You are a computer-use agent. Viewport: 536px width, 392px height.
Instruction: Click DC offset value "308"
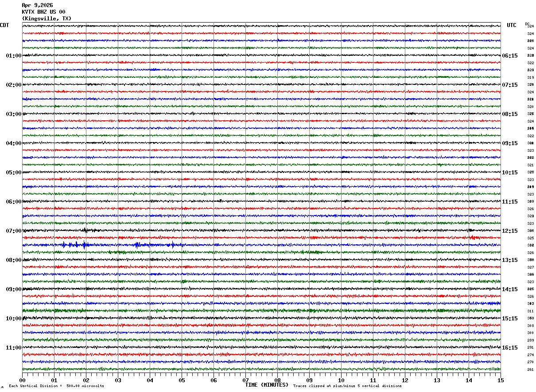coord(530,326)
